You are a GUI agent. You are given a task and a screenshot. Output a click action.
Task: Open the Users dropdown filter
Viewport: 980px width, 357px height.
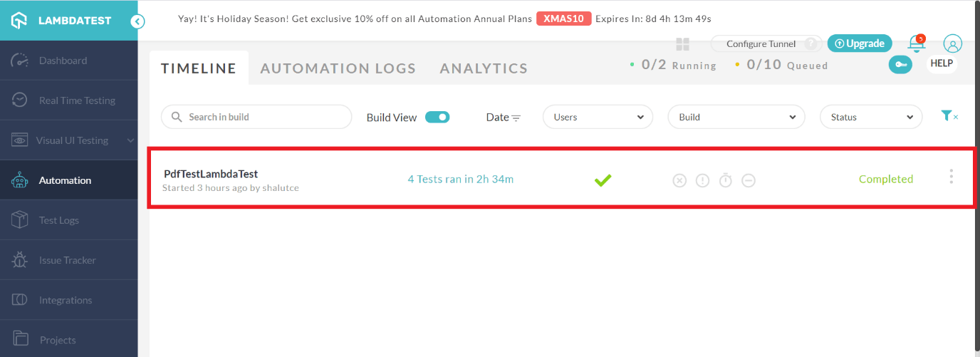(598, 117)
